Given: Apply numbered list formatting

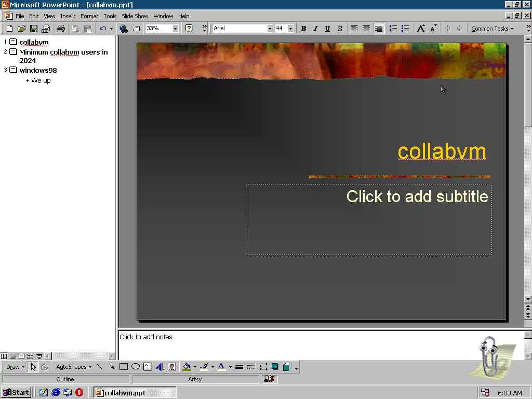Looking at the screenshot, I should pyautogui.click(x=393, y=29).
